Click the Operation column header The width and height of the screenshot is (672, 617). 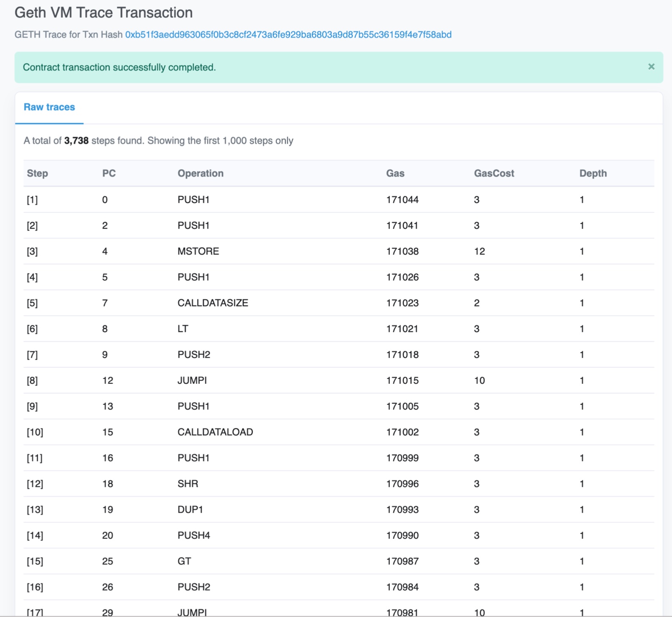[x=200, y=173]
